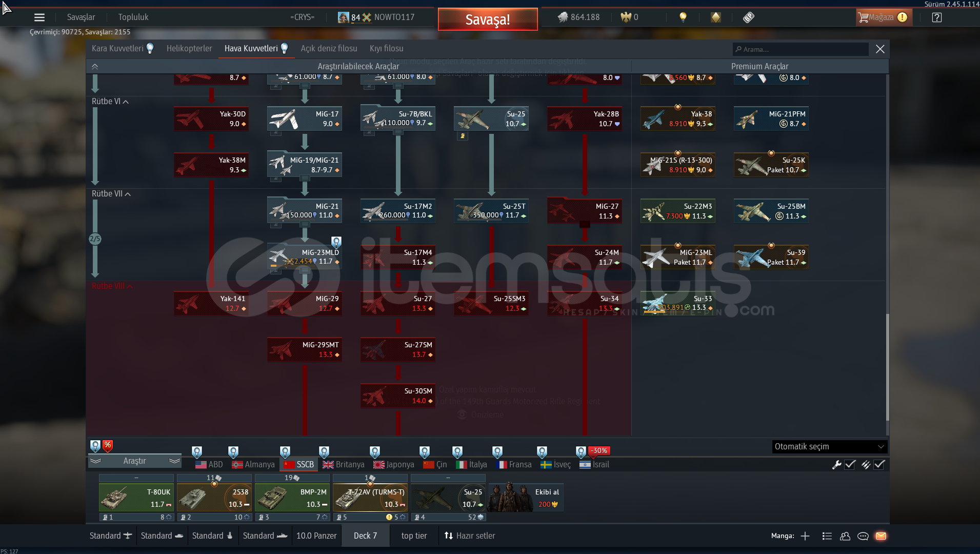The height and width of the screenshot is (554, 980).
Task: Select the MiG-17 aircraft card
Action: click(305, 119)
